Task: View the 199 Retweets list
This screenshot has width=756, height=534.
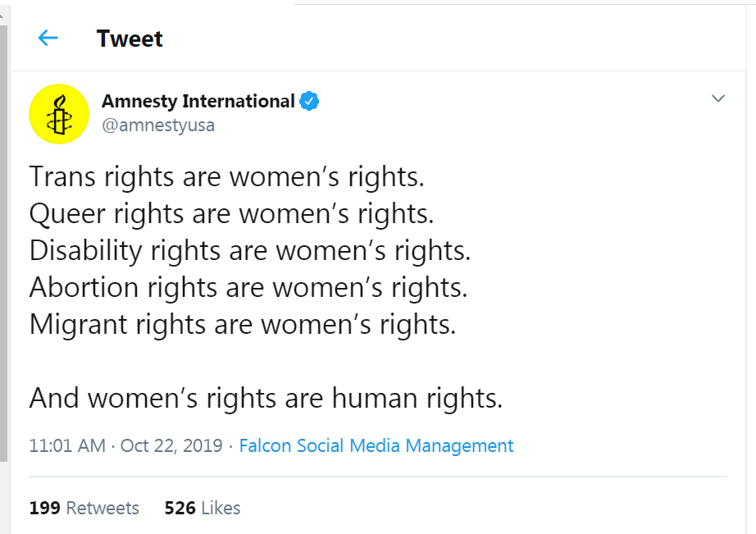Action: [x=84, y=508]
